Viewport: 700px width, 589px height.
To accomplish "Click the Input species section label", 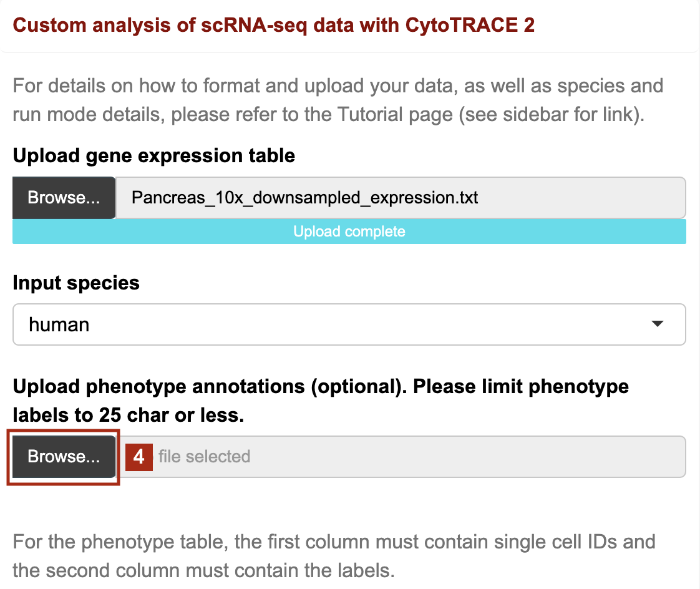I will [75, 283].
